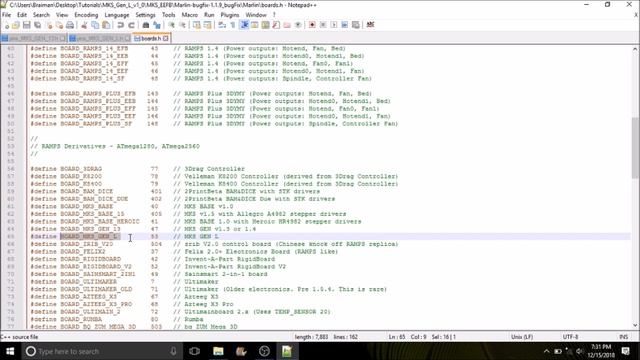Toggle word wrap in the toolbar

(222, 25)
